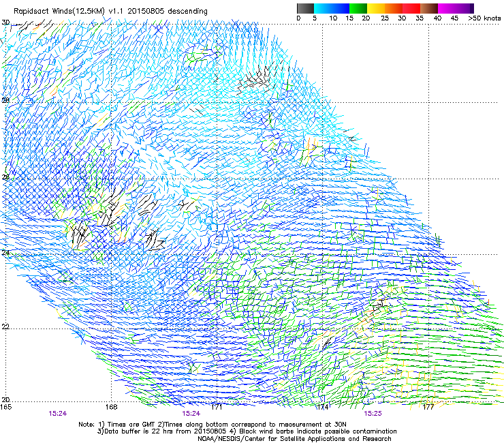Click the '0' label under the color bar

click(298, 18)
